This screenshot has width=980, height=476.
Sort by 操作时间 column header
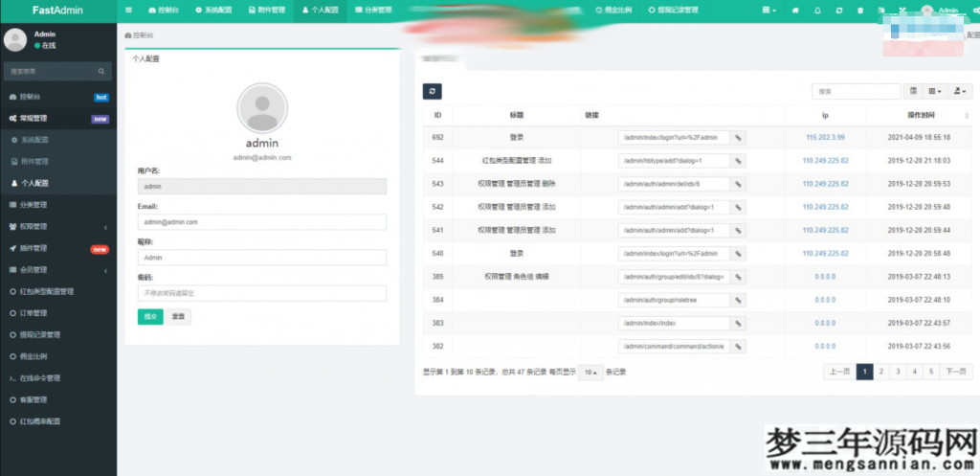923,115
